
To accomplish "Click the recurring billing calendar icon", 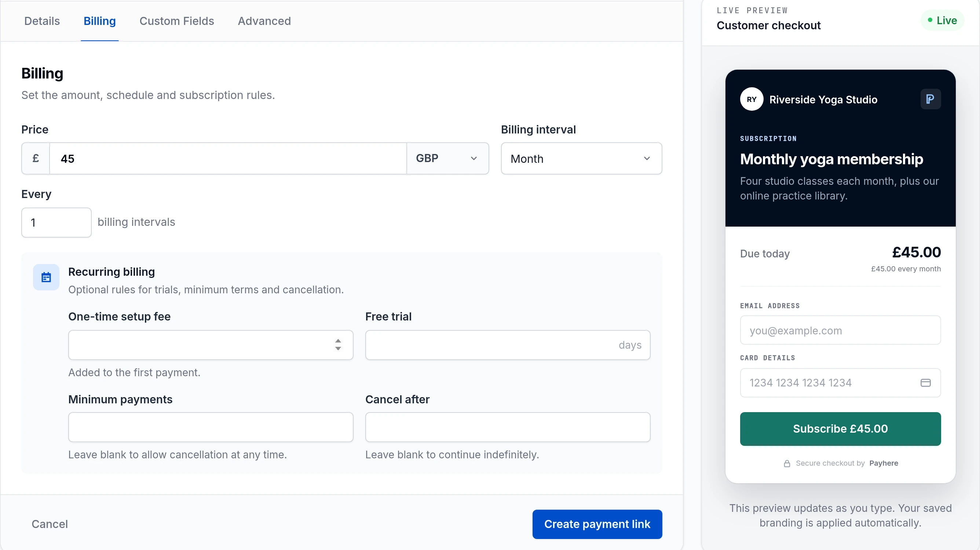I will coord(46,277).
